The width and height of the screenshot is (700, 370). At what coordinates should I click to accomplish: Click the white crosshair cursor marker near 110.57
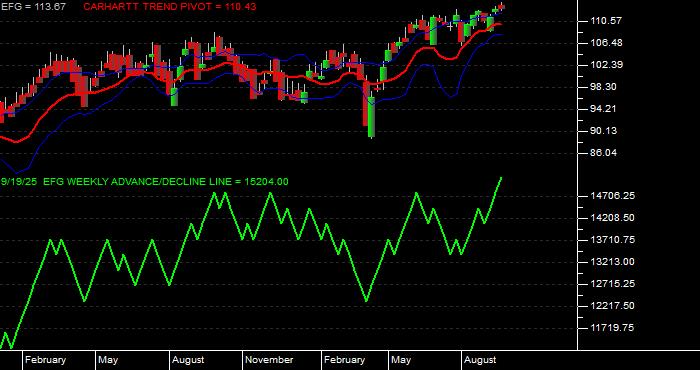pos(450,26)
